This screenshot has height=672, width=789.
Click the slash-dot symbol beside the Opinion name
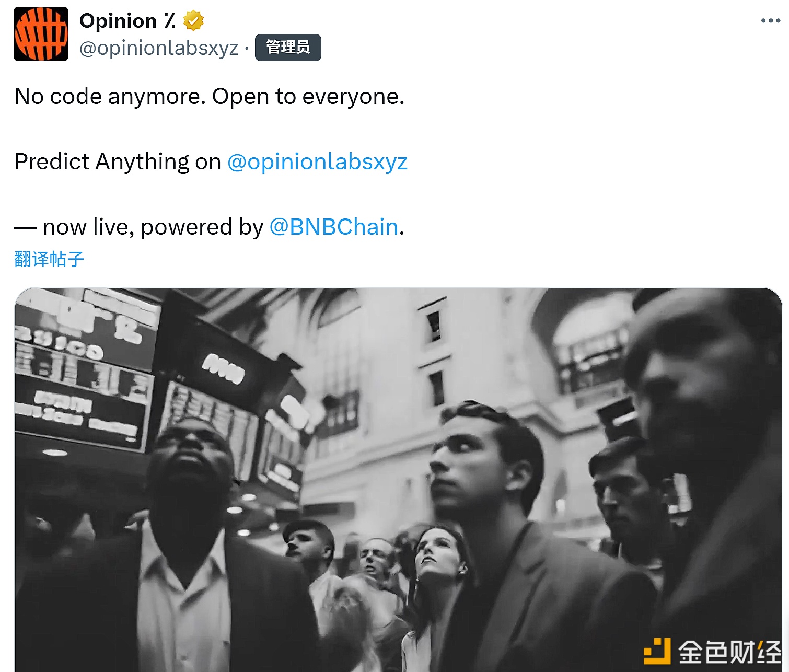[169, 21]
